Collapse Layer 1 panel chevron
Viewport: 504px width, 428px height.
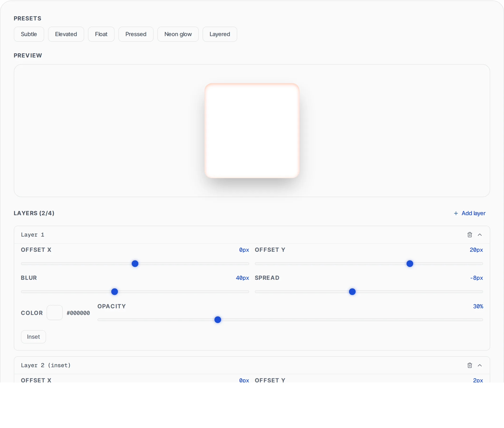point(480,235)
